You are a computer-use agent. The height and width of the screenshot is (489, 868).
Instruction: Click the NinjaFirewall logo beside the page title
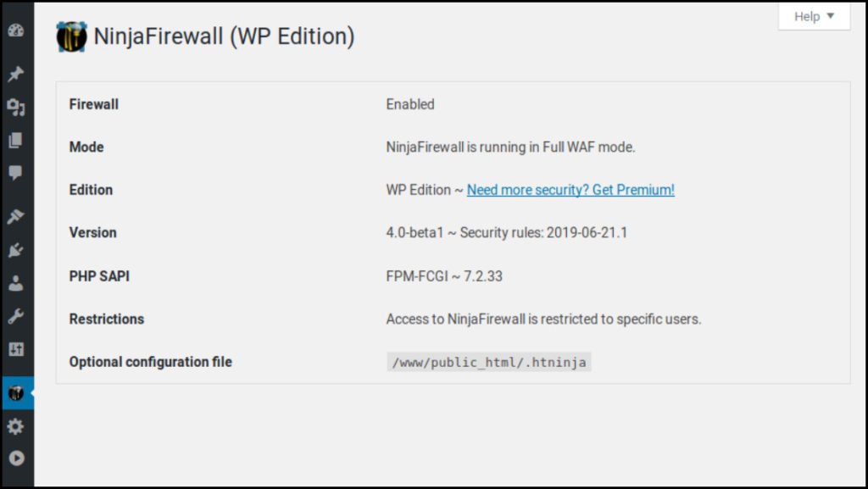pos(71,36)
